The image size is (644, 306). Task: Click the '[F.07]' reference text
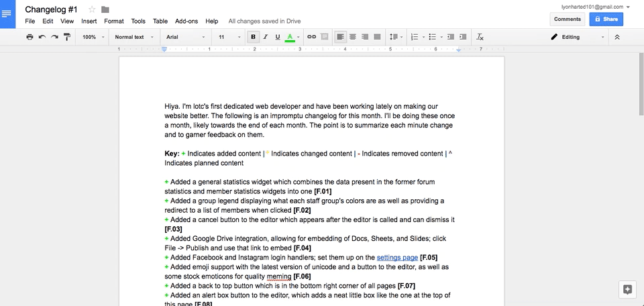(x=407, y=286)
